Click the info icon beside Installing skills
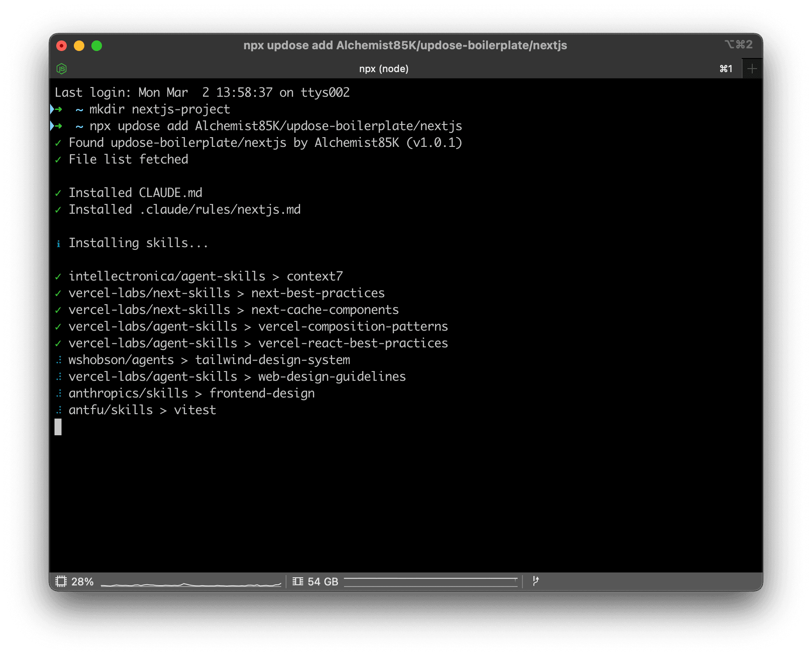 coord(59,243)
